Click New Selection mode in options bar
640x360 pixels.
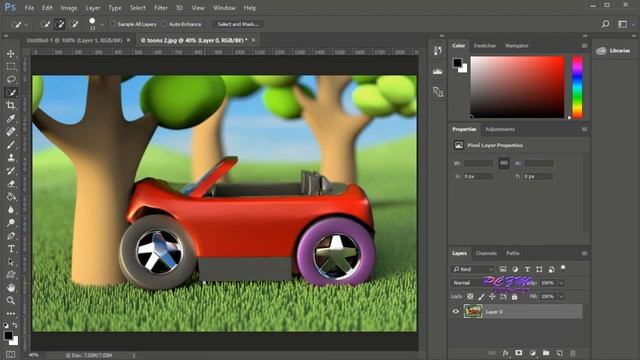coord(45,24)
